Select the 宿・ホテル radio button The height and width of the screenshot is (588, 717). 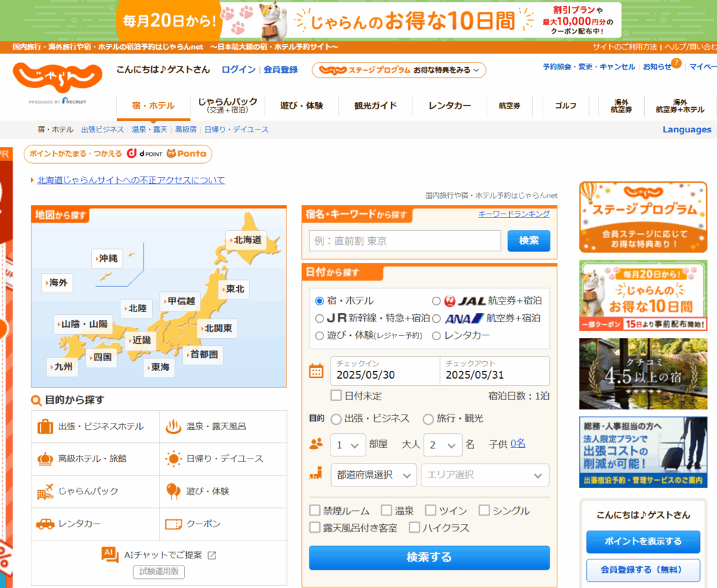coord(319,301)
